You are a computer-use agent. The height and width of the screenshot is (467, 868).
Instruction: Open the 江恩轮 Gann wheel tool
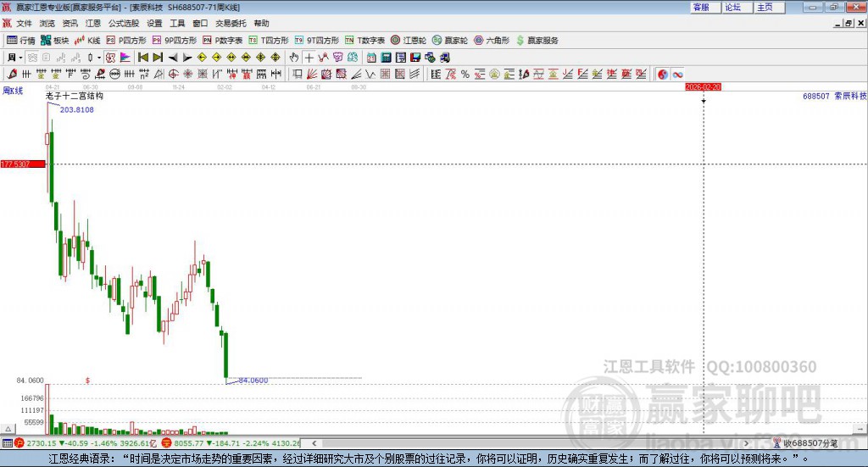coord(409,41)
